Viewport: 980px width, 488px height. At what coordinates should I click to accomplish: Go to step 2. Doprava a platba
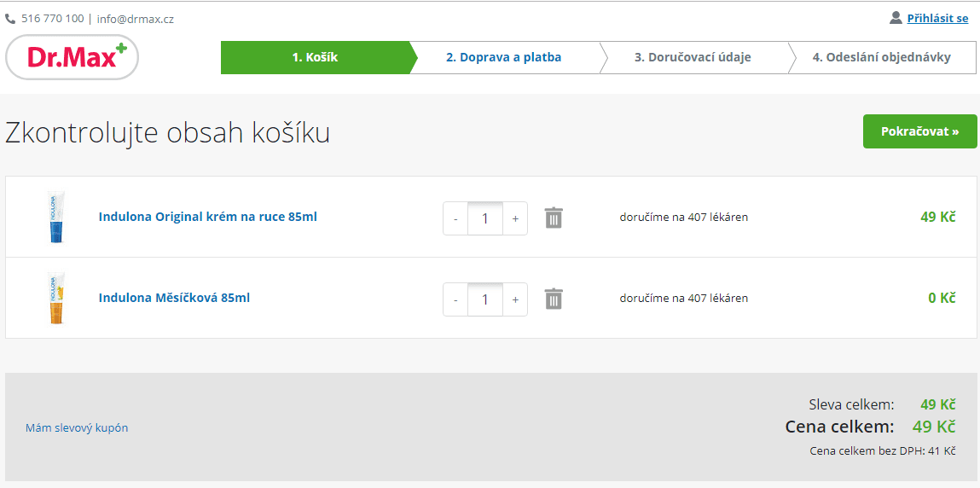tap(504, 57)
